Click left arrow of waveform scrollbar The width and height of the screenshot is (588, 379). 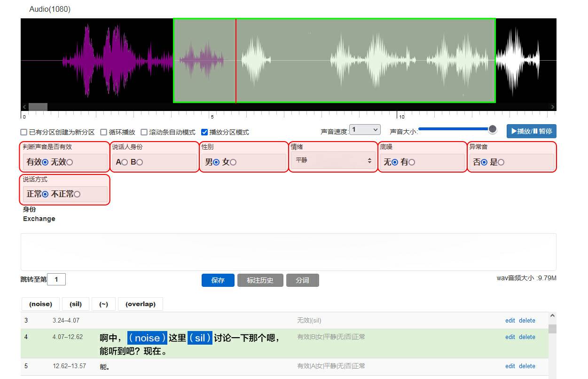(x=24, y=107)
